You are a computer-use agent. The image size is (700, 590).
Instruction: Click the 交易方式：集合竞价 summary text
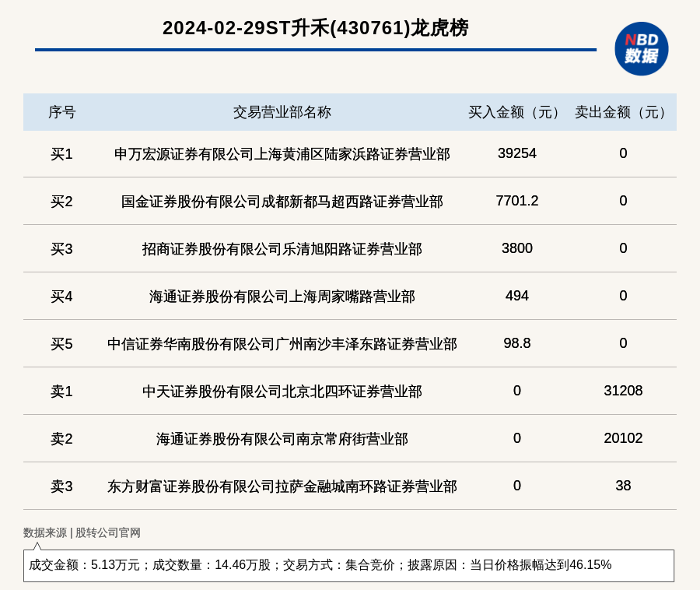339,565
